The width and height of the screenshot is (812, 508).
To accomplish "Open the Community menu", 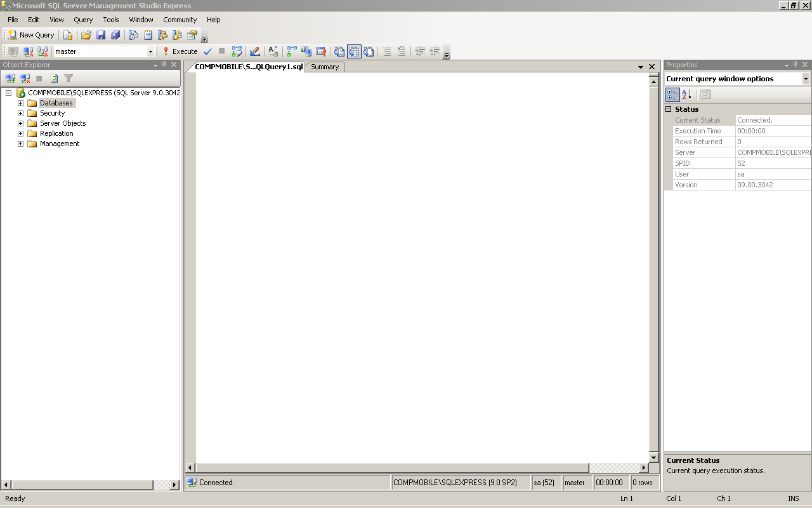I will click(x=180, y=20).
